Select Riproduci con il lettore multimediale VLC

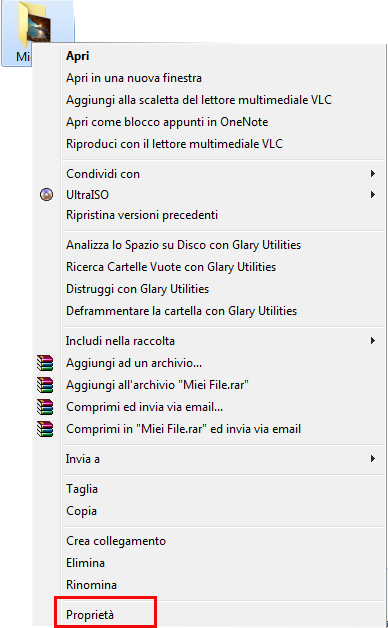coord(174,144)
